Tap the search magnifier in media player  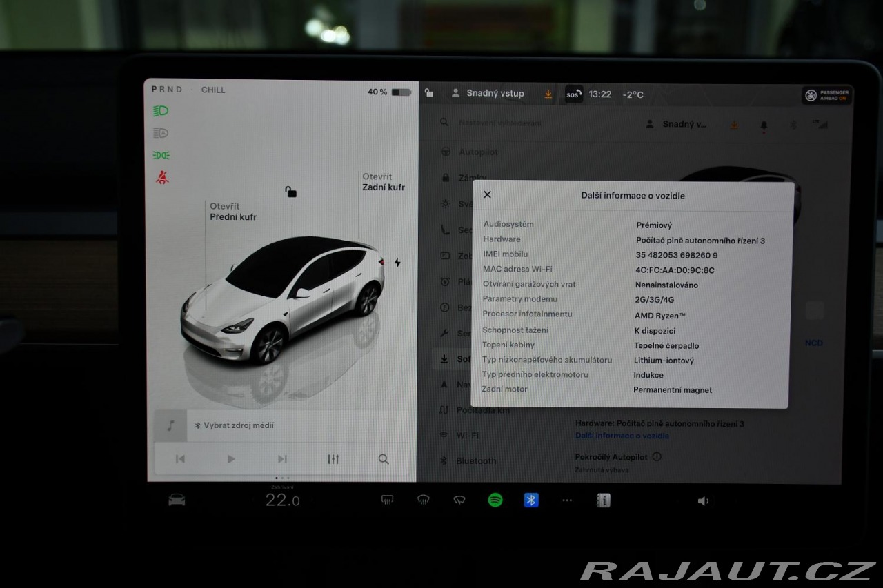[384, 459]
